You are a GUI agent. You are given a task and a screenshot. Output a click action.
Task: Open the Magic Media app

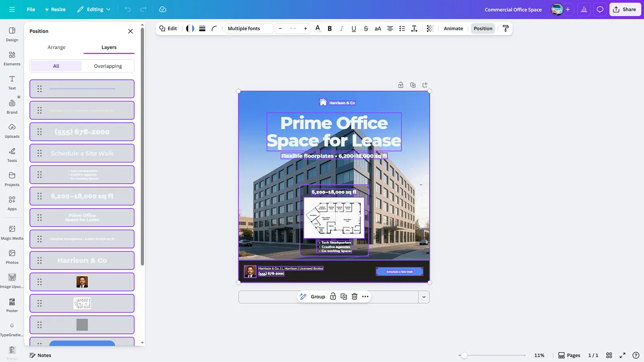[12, 232]
